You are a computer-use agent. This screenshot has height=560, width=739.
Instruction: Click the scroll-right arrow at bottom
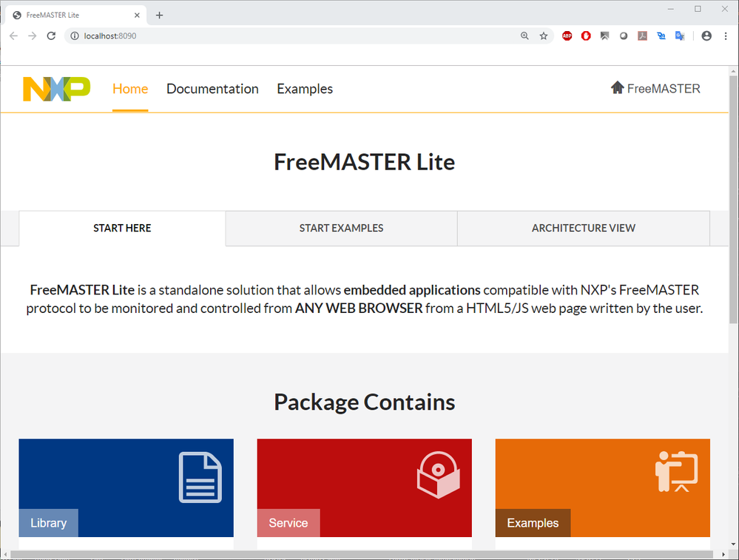[x=723, y=554]
